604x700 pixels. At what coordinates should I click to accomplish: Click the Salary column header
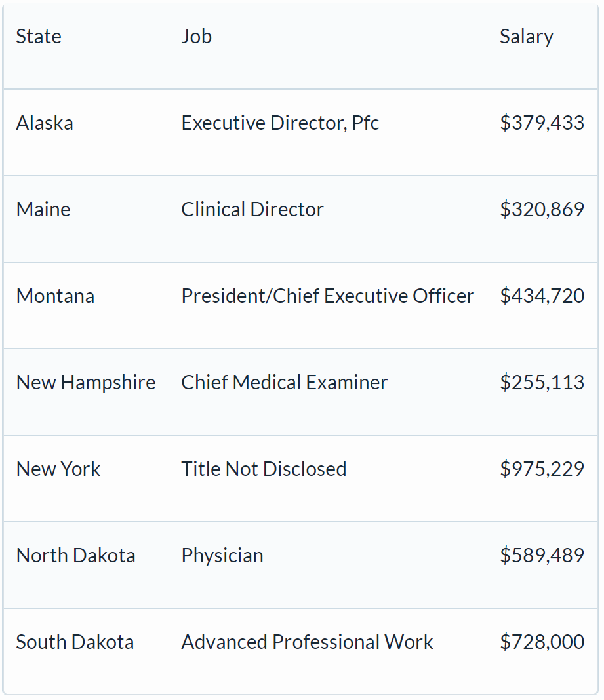526,37
